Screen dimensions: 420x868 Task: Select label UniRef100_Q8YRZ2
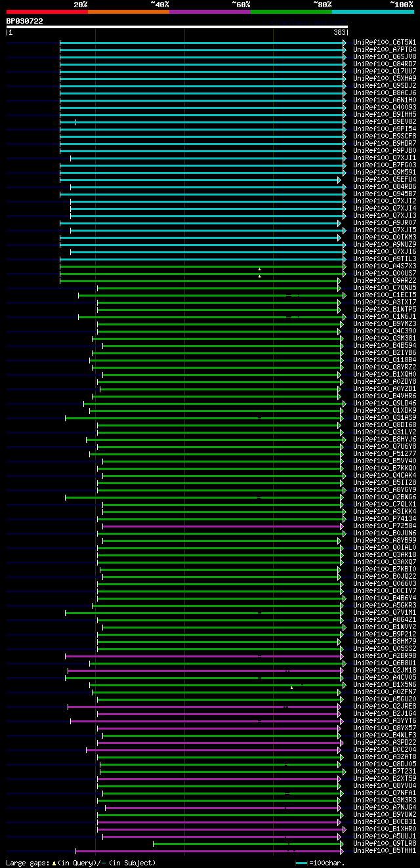385,367
